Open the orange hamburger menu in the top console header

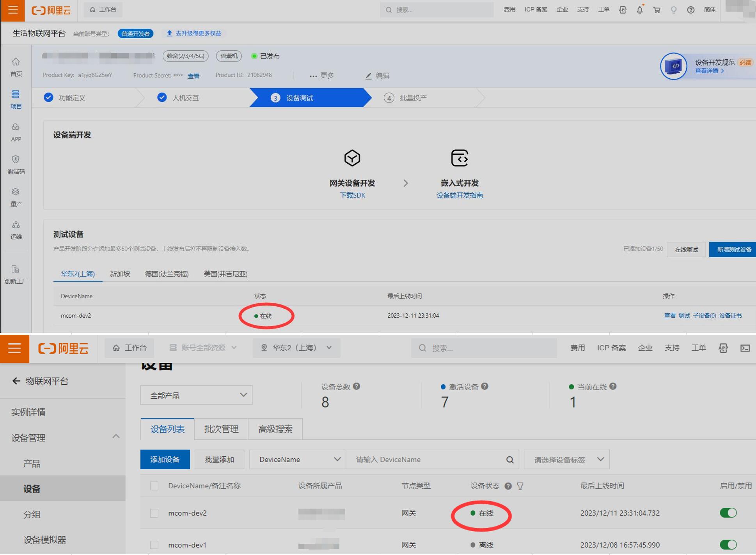click(x=13, y=10)
